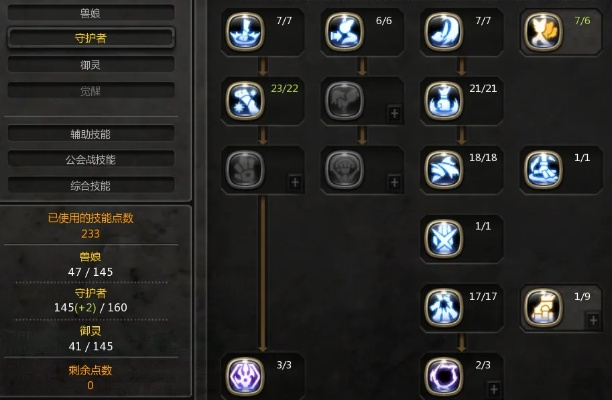Add a point to the greyed hand skill
This screenshot has width=612, height=400.
click(295, 182)
